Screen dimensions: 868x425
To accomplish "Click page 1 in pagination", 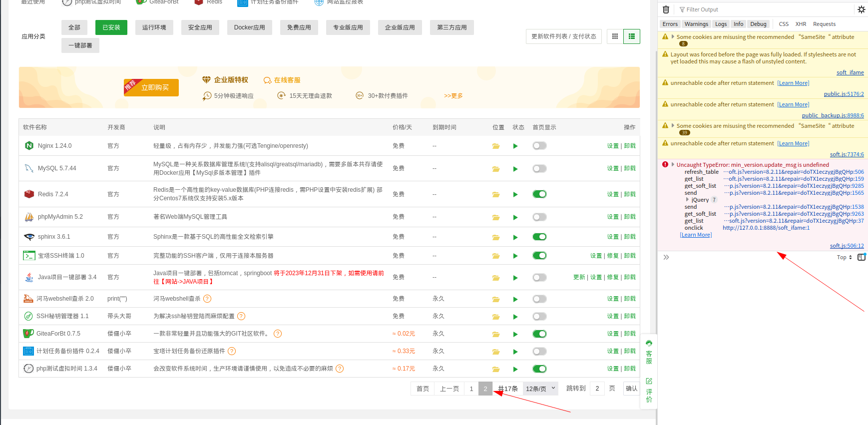I will click(x=471, y=389).
